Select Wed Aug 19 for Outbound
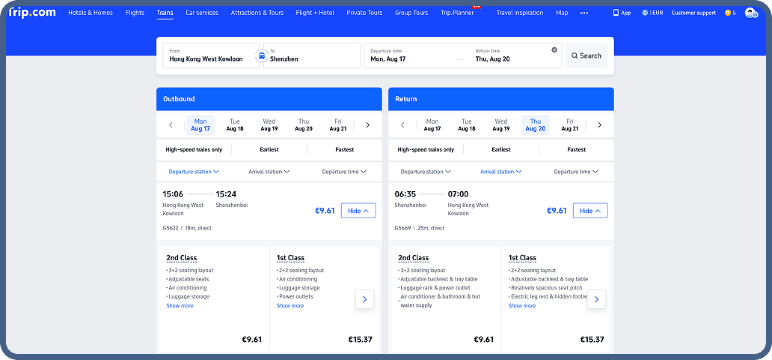 tap(269, 125)
